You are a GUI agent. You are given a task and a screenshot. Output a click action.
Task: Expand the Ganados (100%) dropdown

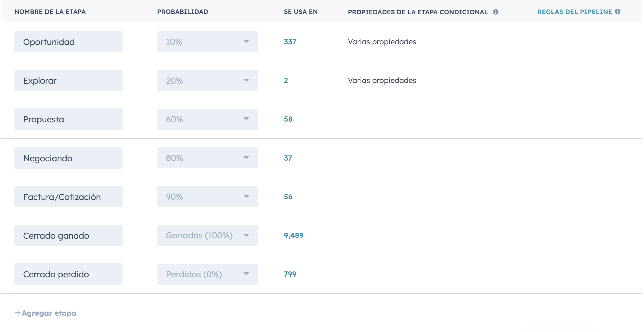207,235
